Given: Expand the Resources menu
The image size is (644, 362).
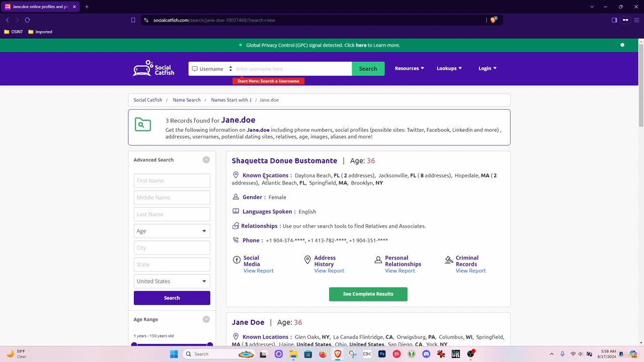Looking at the screenshot, I should coord(409,68).
